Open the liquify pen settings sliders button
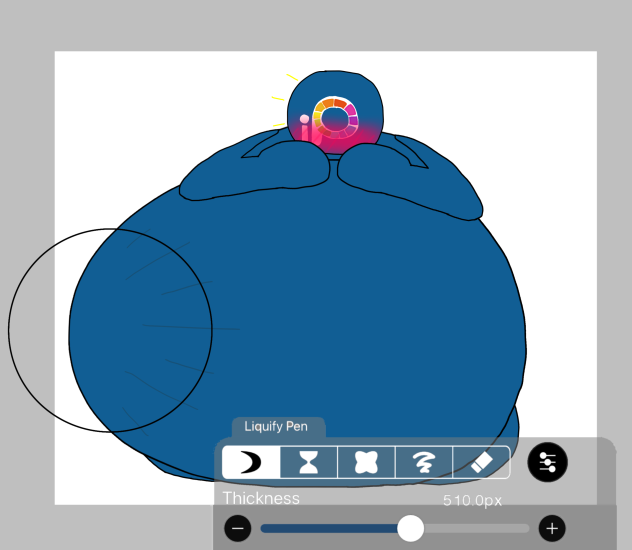Image resolution: width=632 pixels, height=550 pixels. [x=547, y=462]
